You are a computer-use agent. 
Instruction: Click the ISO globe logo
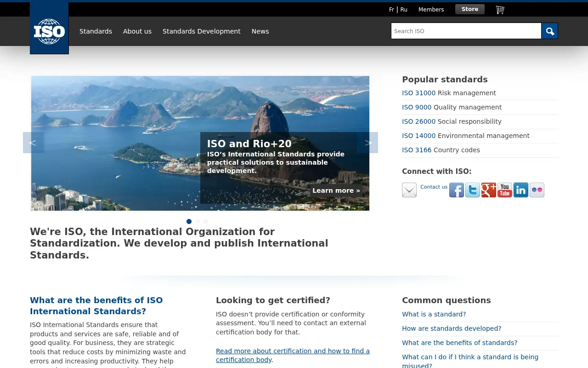49,29
